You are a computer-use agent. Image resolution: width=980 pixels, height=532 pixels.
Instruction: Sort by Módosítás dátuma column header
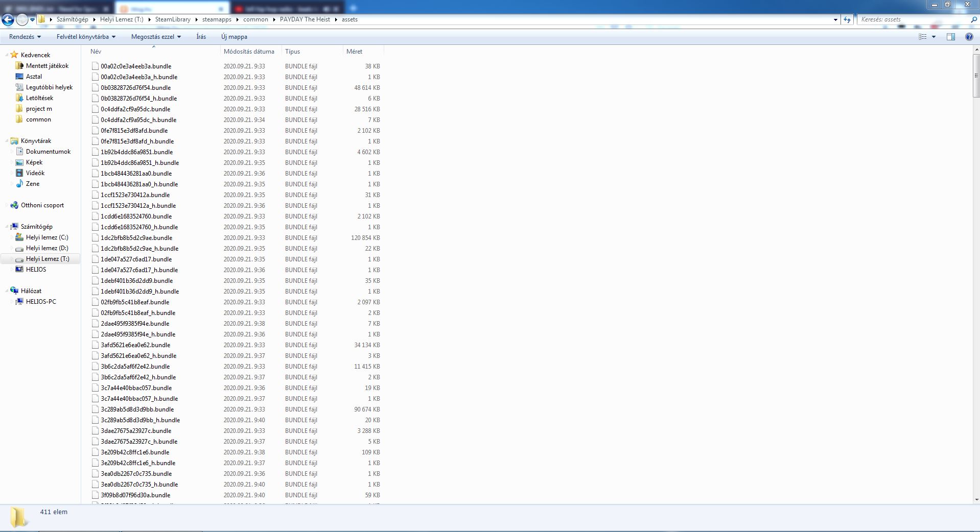point(249,52)
